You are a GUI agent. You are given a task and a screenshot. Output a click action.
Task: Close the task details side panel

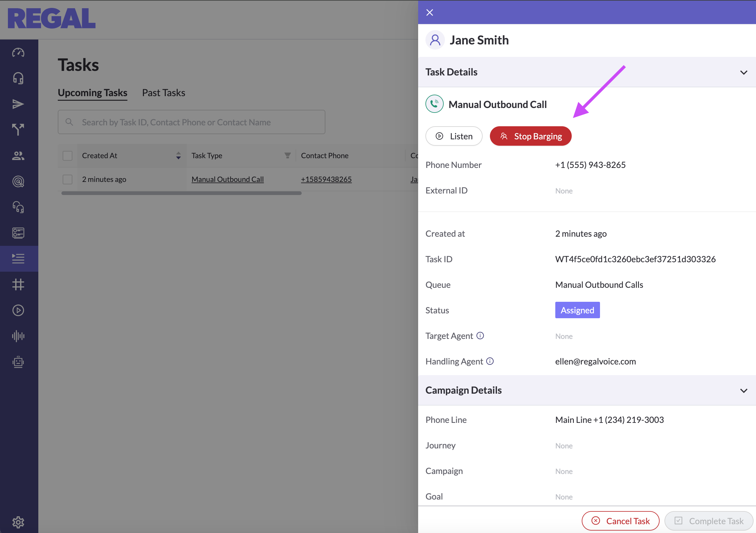tap(430, 12)
